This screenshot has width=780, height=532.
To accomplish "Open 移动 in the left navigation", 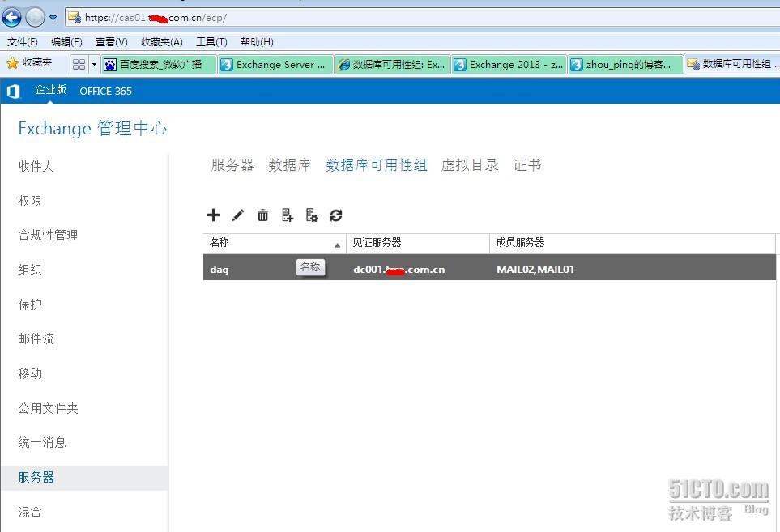I will click(30, 373).
